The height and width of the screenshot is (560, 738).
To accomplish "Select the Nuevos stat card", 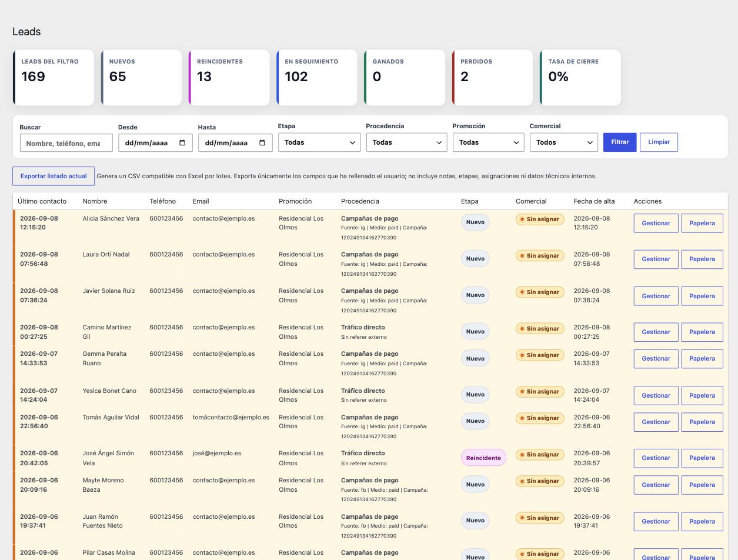I will coord(141,78).
